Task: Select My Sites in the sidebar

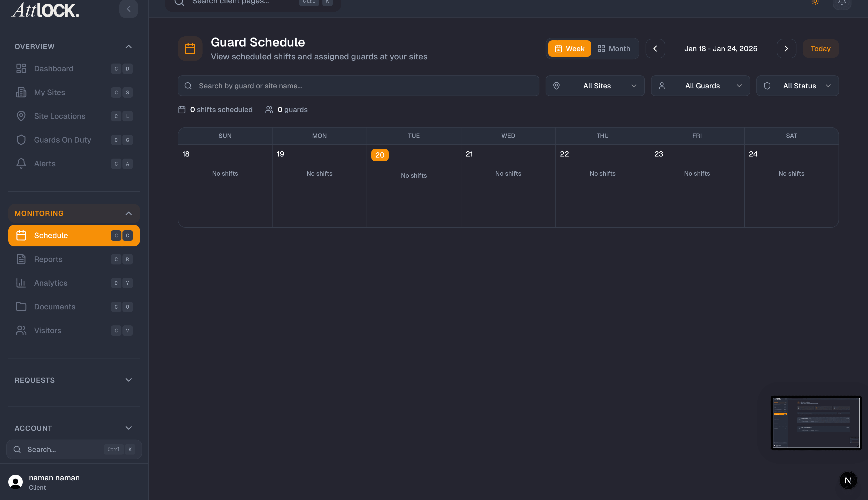Action: click(x=49, y=92)
